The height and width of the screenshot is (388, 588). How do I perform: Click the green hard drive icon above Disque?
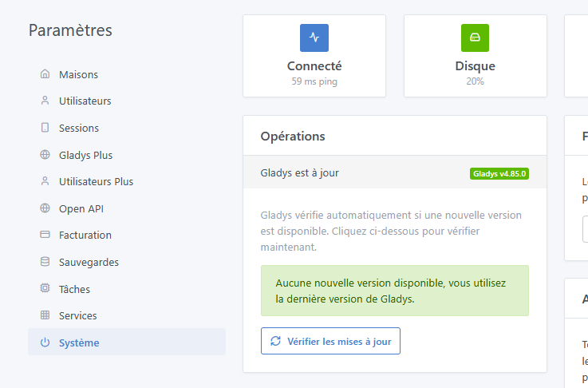click(476, 38)
